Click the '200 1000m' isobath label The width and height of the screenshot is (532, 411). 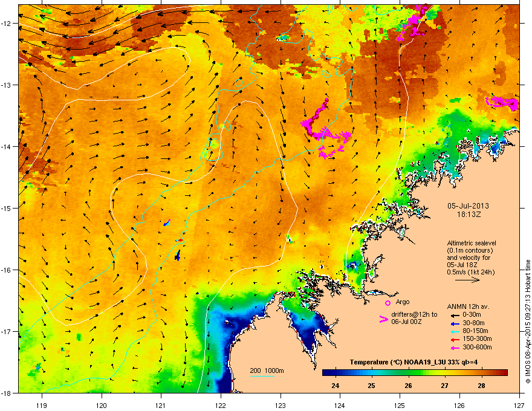click(x=267, y=371)
